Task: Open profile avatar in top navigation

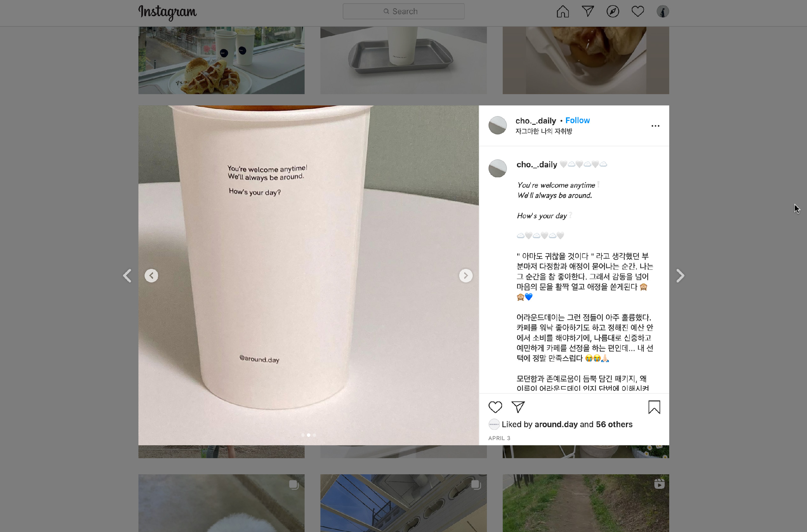Action: coord(662,12)
